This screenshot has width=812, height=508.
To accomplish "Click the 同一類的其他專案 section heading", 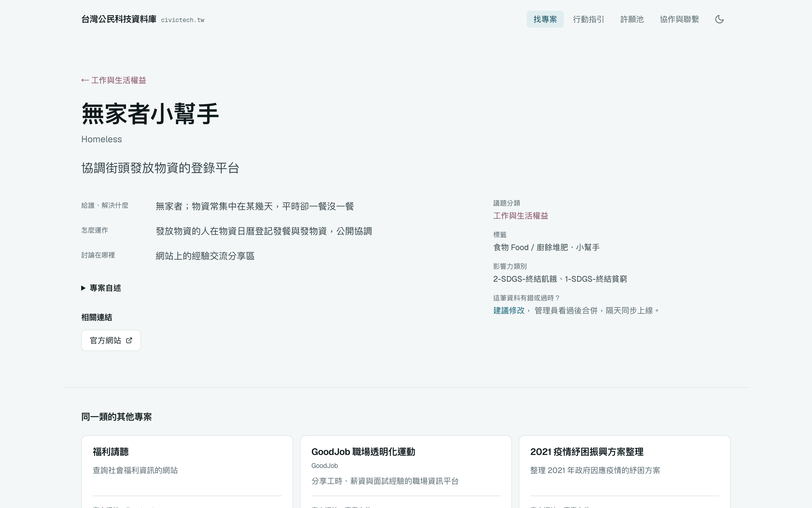I will 116,417.
